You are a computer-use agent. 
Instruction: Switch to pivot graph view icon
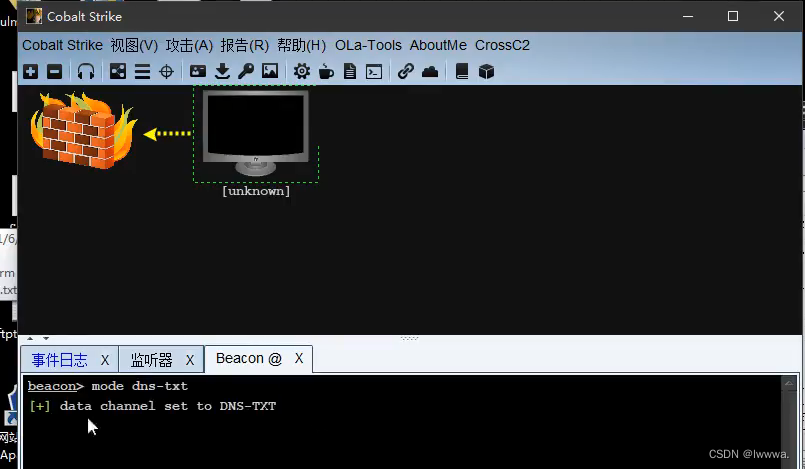[118, 71]
